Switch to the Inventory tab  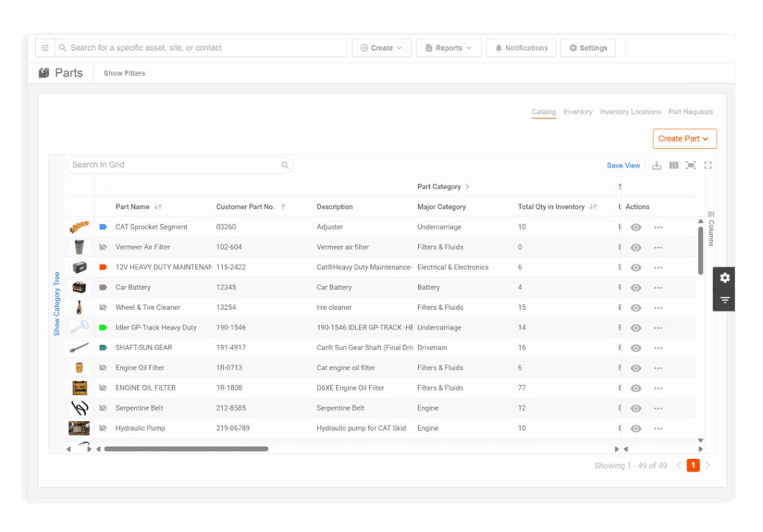[577, 111]
